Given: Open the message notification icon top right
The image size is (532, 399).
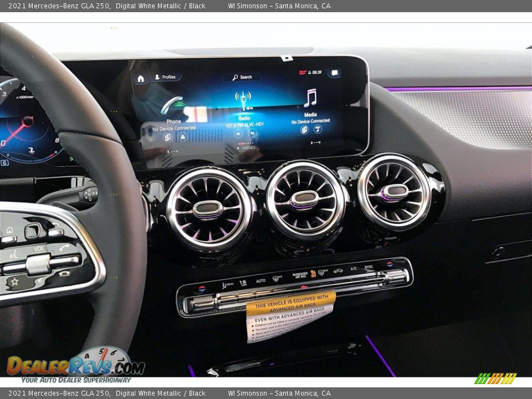Looking at the screenshot, I should pyautogui.click(x=334, y=71).
